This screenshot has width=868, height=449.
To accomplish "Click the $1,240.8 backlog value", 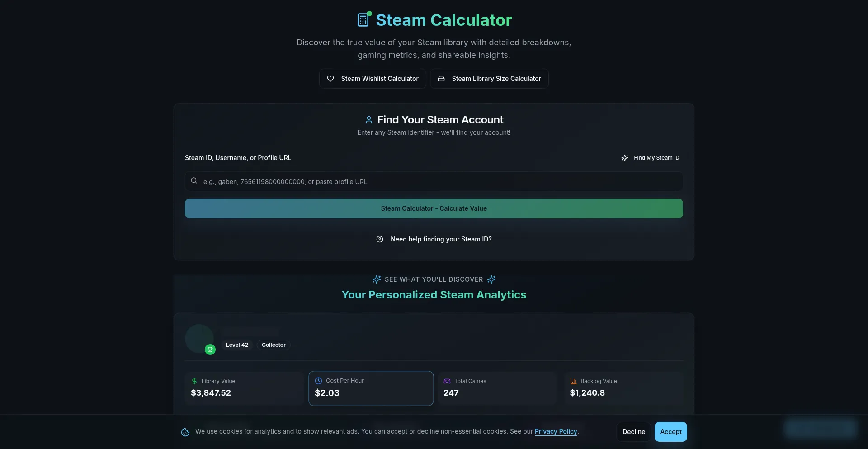I will point(587,393).
